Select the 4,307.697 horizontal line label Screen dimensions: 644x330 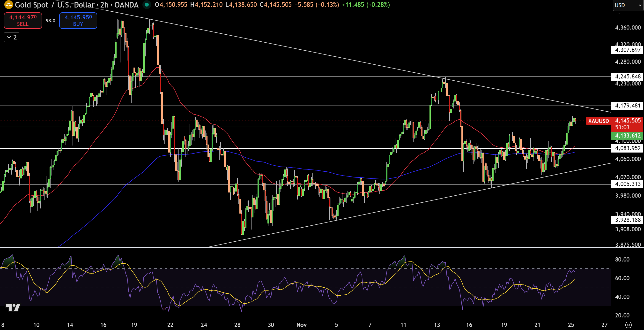[x=628, y=50]
